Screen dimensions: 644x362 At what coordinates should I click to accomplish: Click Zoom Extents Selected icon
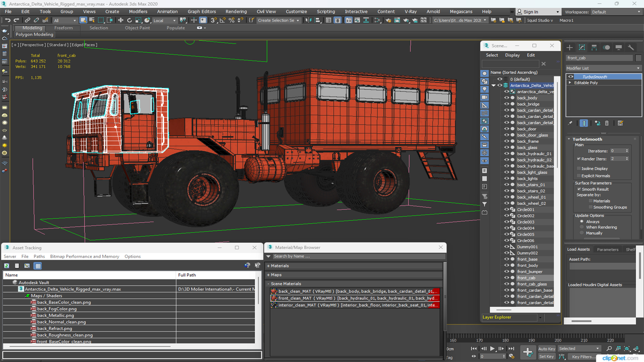click(627, 349)
